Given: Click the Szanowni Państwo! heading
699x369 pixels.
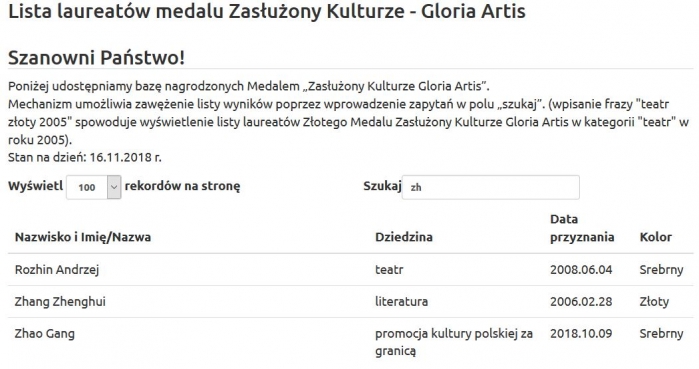Looking at the screenshot, I should (x=96, y=58).
